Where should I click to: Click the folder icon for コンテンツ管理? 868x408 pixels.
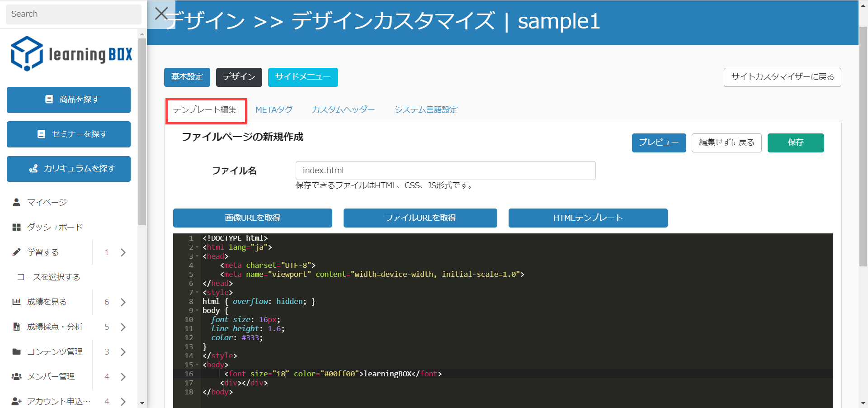tap(17, 351)
